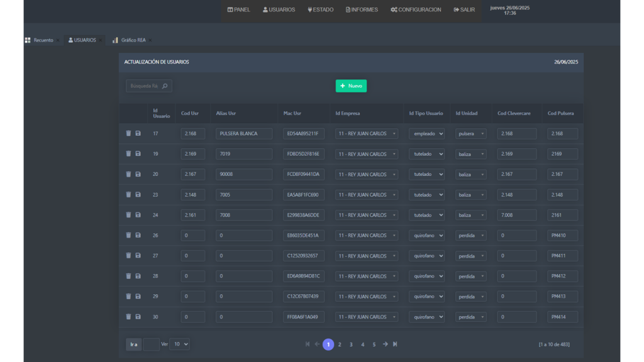Sort by Cod Pulsera column header

point(560,113)
